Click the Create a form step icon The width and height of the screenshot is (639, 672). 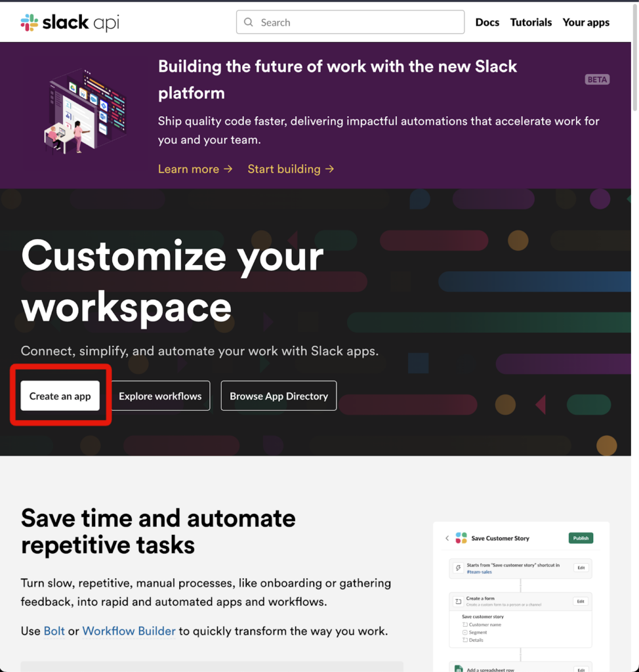coord(458,601)
